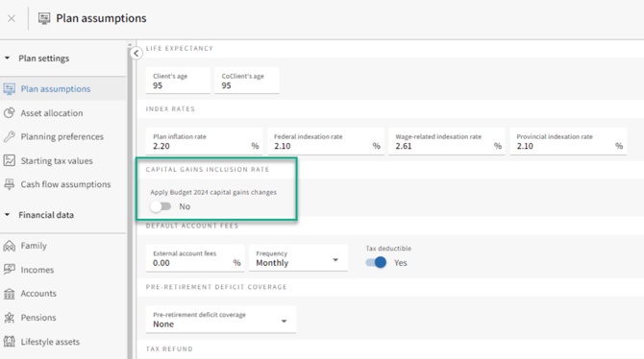Click the Pensions icon
The image size is (644, 359).
10,318
